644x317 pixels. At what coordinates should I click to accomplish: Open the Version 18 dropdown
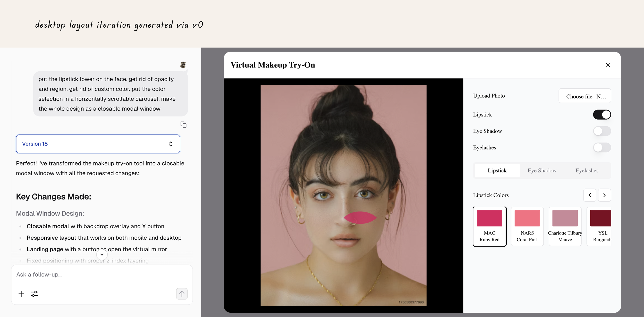(x=98, y=144)
